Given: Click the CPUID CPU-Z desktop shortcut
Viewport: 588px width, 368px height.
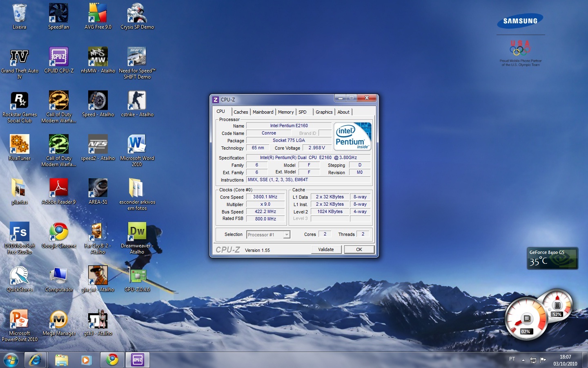Looking at the screenshot, I should tap(59, 60).
